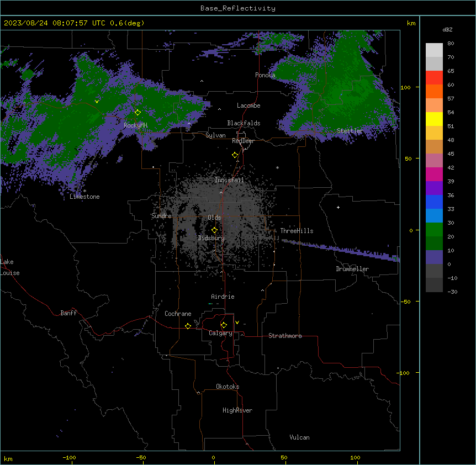Click the white 80 dBZ legend swatch
476x465 pixels.
coord(434,50)
